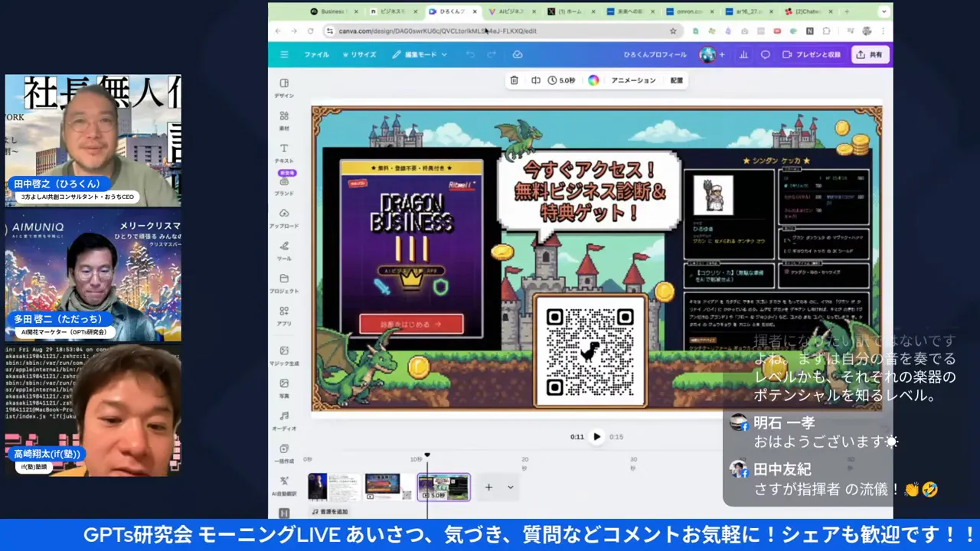Viewport: 980px width, 551px height.
Task: Select the ツール sidebar icon
Action: [284, 249]
